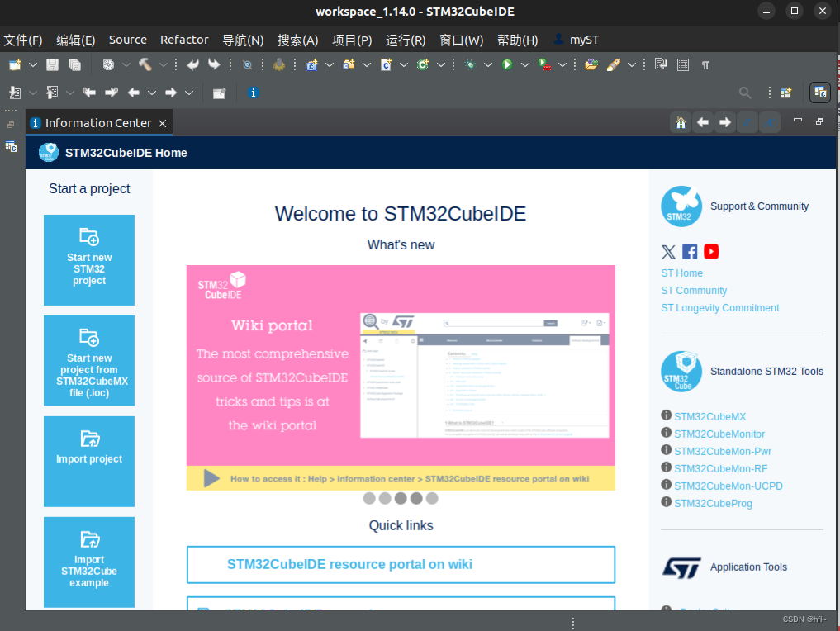Toggle Skip All Breakpoints
The width and height of the screenshot is (840, 631).
tap(247, 64)
